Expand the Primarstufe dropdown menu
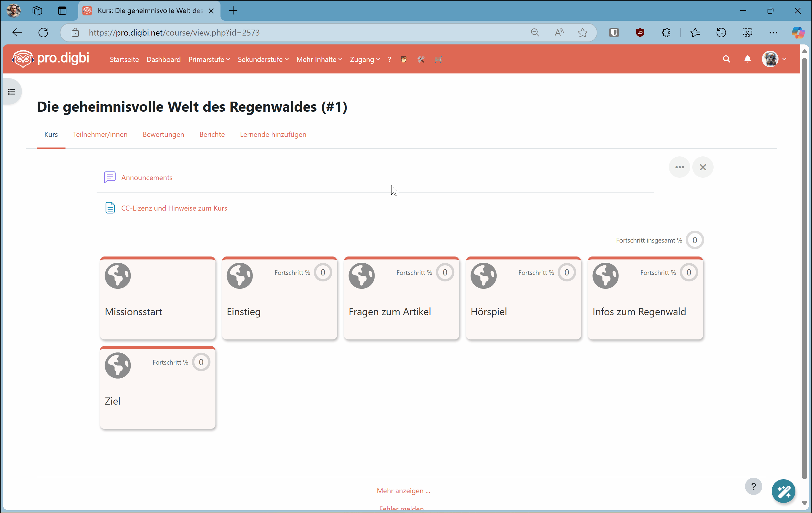The image size is (812, 513). tap(209, 59)
